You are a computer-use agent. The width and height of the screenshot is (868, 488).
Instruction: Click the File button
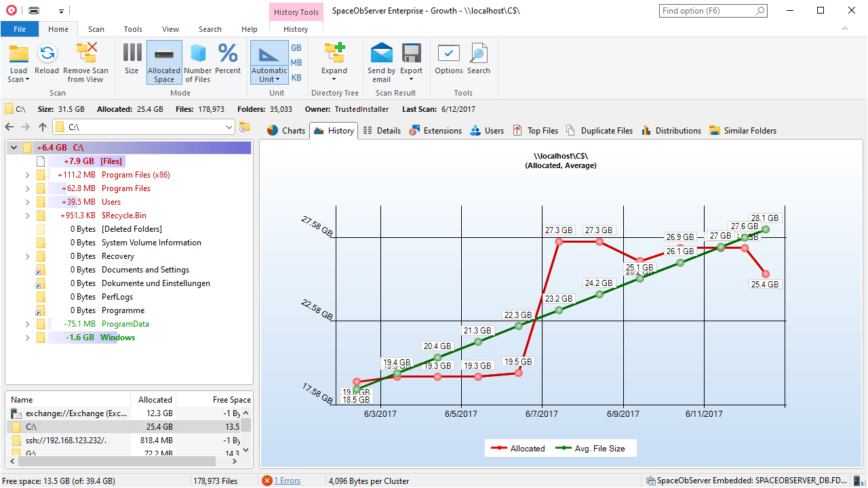[x=20, y=29]
